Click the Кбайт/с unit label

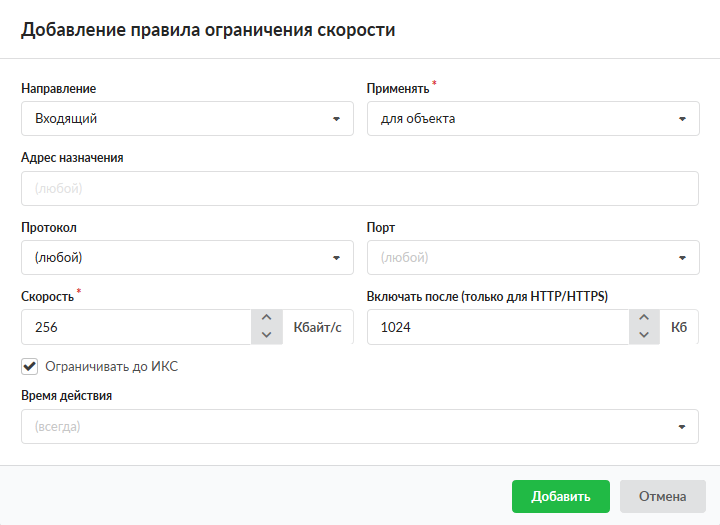[318, 327]
